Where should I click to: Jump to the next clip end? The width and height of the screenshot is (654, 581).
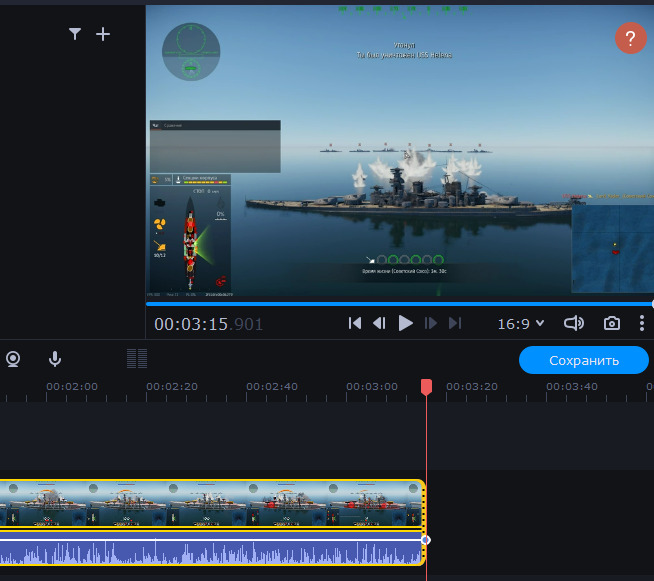click(x=456, y=323)
